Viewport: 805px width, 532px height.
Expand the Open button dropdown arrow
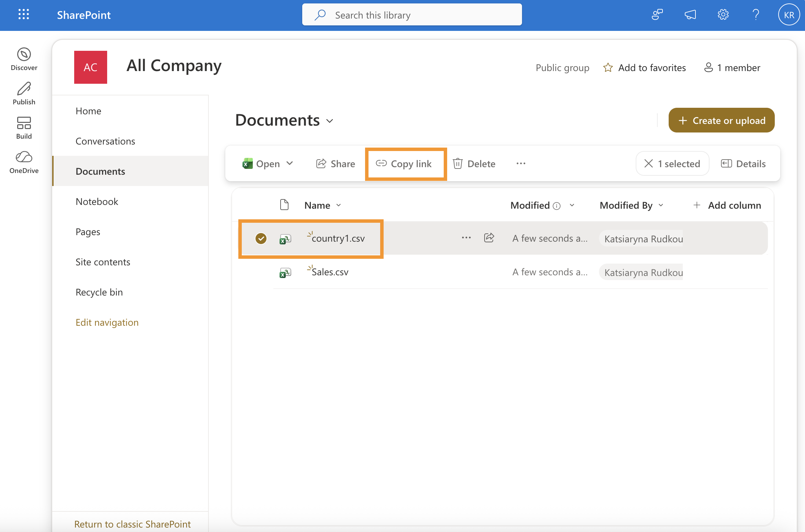(290, 163)
